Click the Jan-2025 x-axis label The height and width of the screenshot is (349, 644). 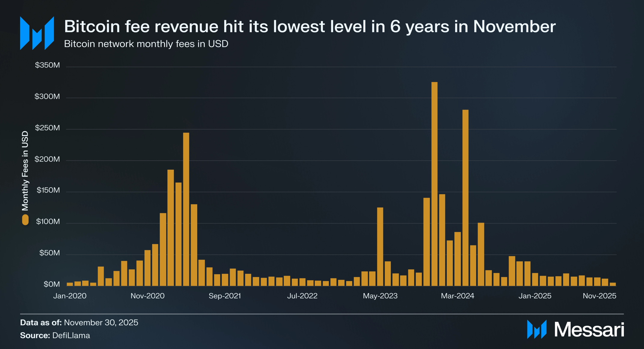tap(535, 296)
